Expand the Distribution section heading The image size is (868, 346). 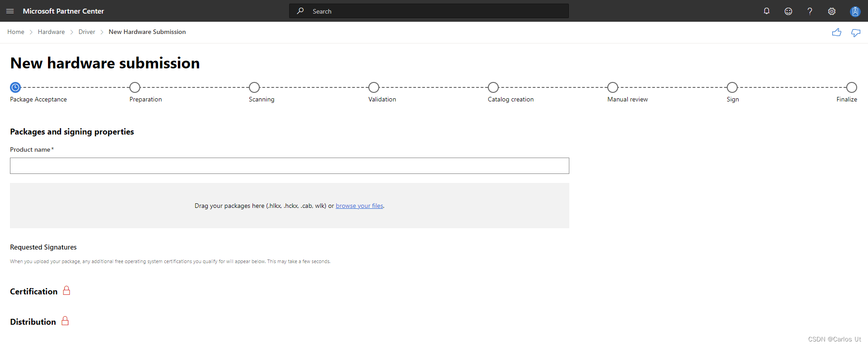(33, 322)
